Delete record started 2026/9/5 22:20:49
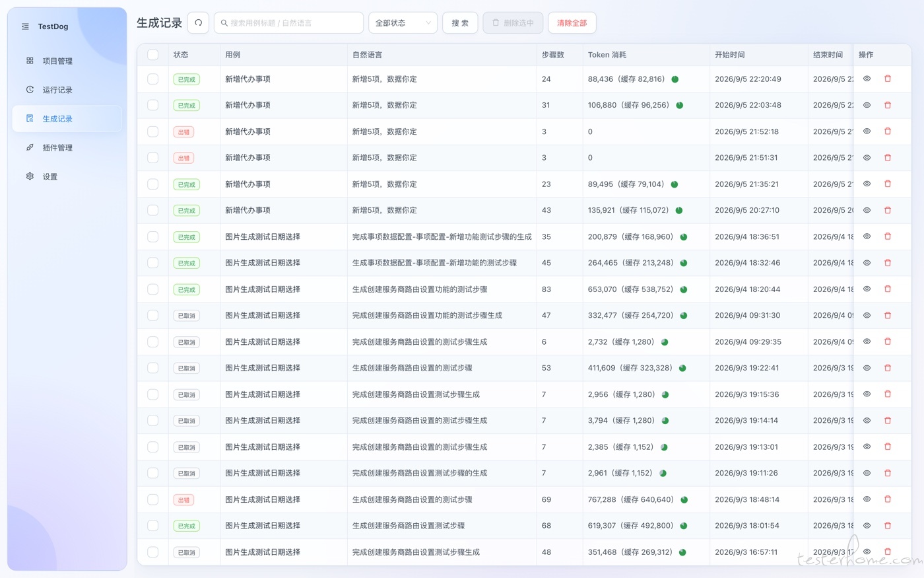 click(888, 79)
